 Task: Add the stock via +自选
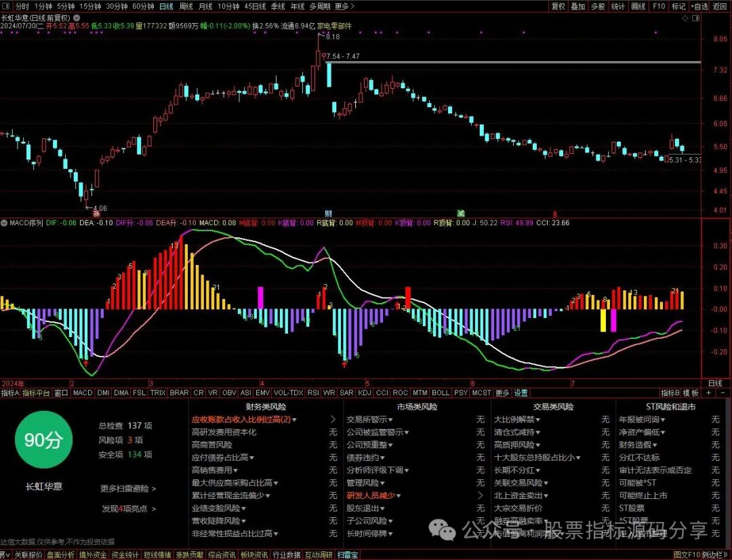[699, 6]
